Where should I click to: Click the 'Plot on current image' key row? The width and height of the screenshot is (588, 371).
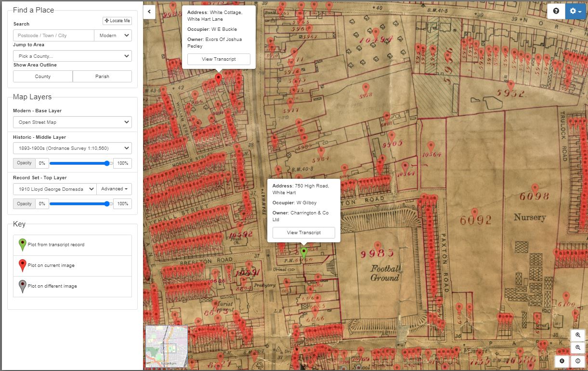[x=72, y=265]
